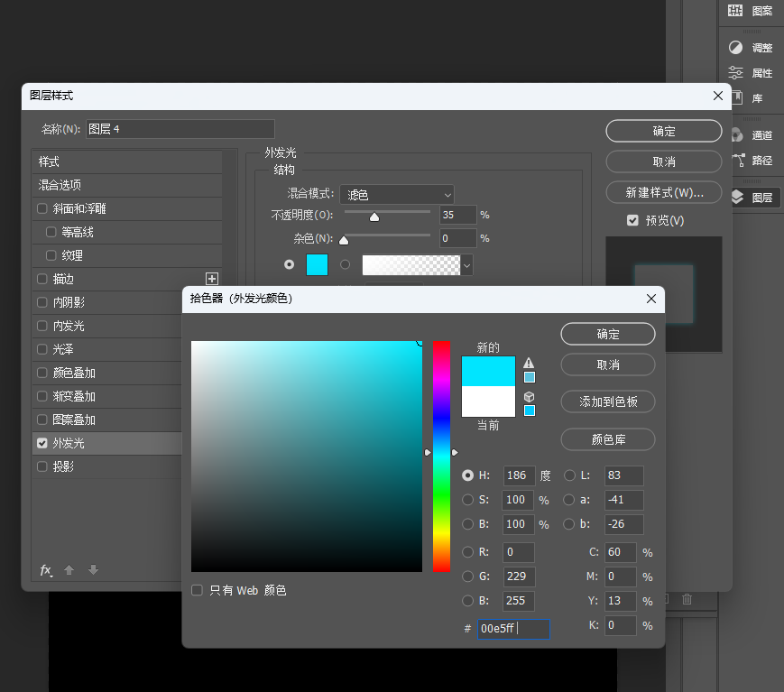Screen dimensions: 784x692
Task: Click the 新建样式(W)... button
Action: click(664, 192)
